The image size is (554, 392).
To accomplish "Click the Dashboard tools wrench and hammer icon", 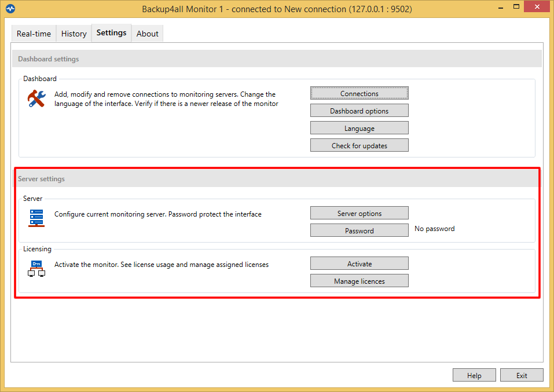I will (36, 98).
